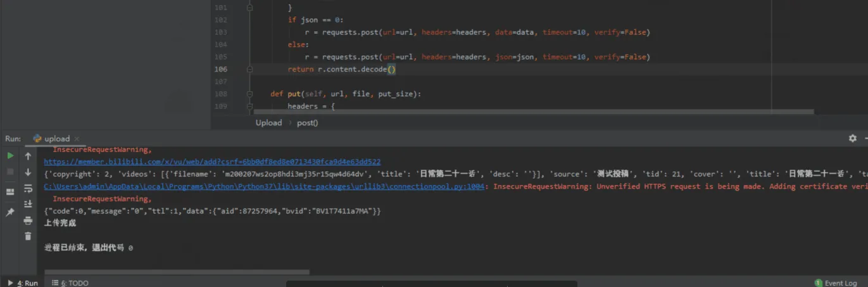Select the upload run configuration tab
868x287 pixels.
tap(56, 139)
